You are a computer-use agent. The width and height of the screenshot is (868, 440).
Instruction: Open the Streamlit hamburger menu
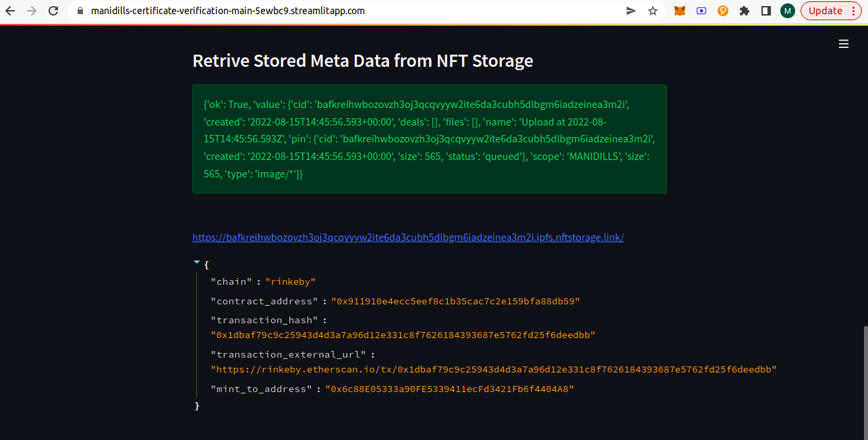pos(843,44)
